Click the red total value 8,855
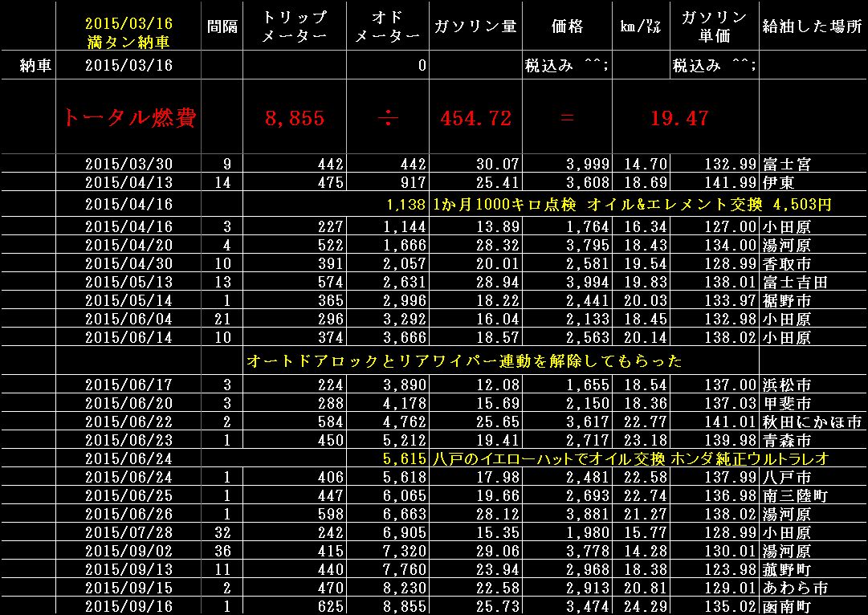 pos(297,116)
